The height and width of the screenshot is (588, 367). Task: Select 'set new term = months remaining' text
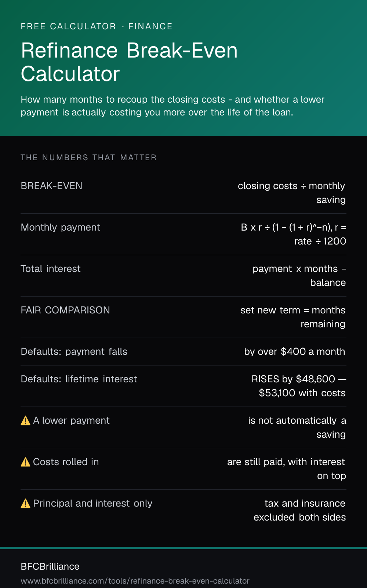[x=293, y=317]
